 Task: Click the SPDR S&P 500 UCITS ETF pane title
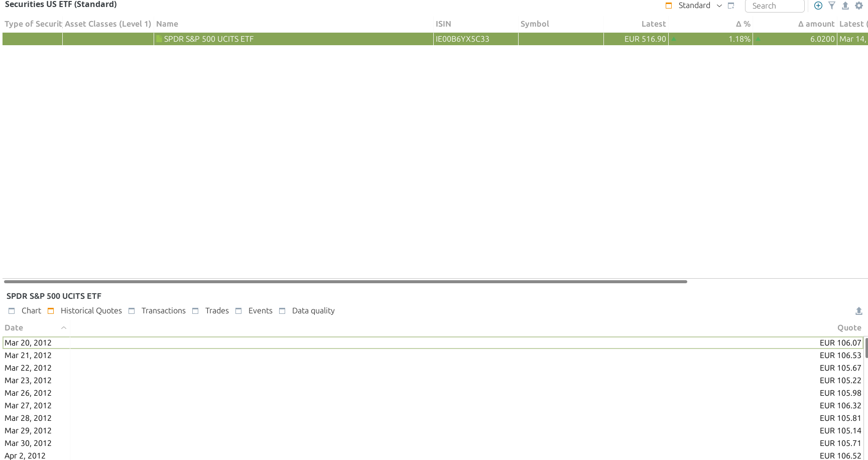coord(54,296)
